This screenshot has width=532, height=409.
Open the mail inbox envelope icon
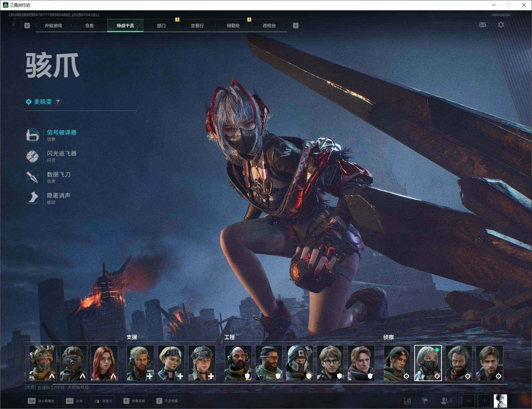pos(483,25)
